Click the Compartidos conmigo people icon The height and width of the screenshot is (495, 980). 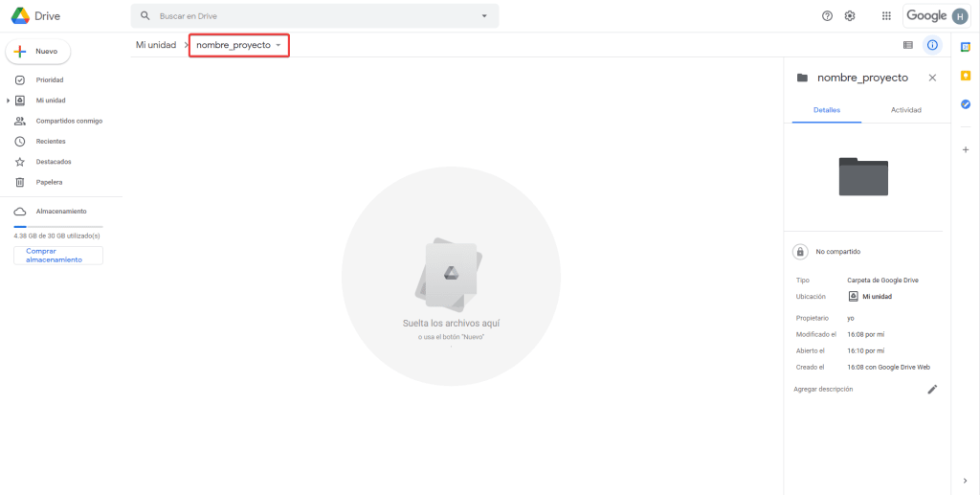click(20, 122)
